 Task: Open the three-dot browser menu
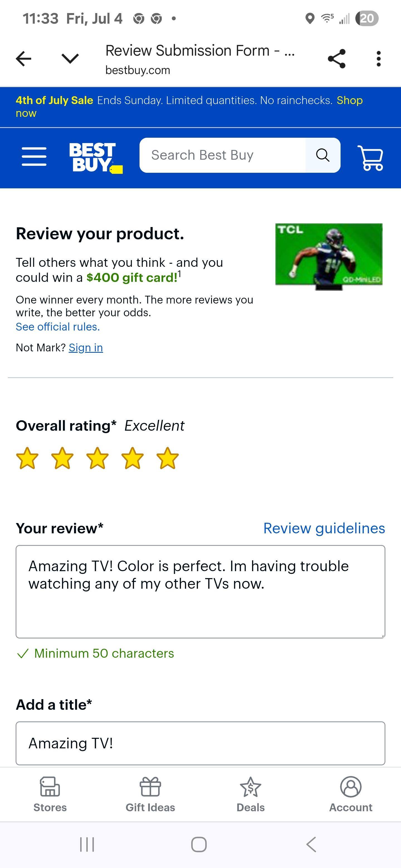[378, 59]
